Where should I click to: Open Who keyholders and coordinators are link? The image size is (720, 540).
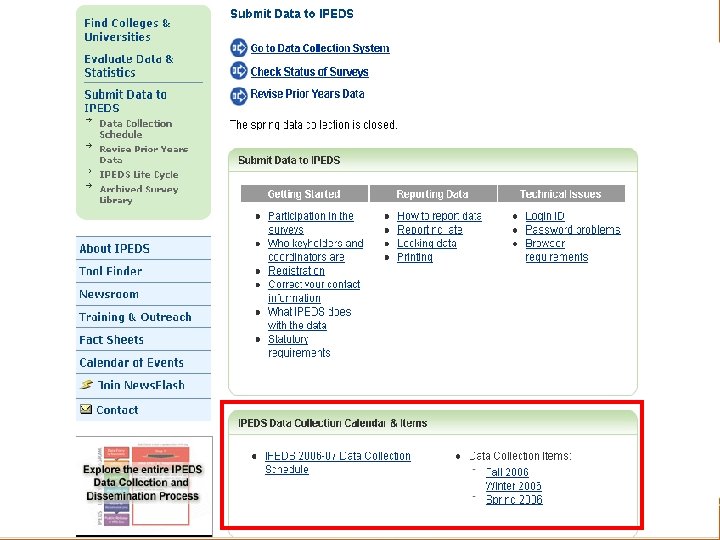(x=315, y=250)
